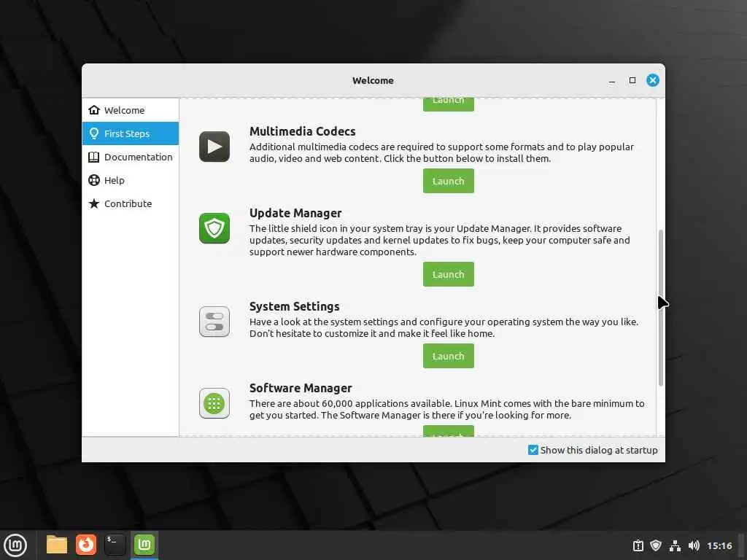Click the partially visible Launch button at top

pos(449,104)
